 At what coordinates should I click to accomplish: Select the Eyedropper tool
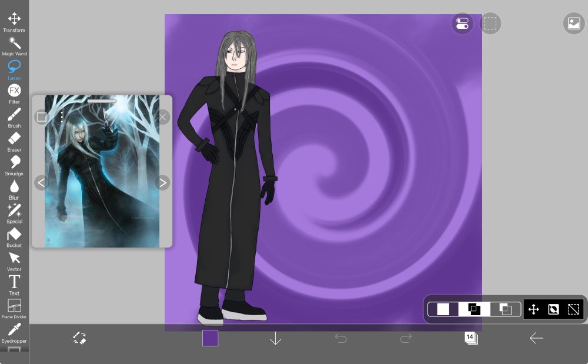click(14, 333)
